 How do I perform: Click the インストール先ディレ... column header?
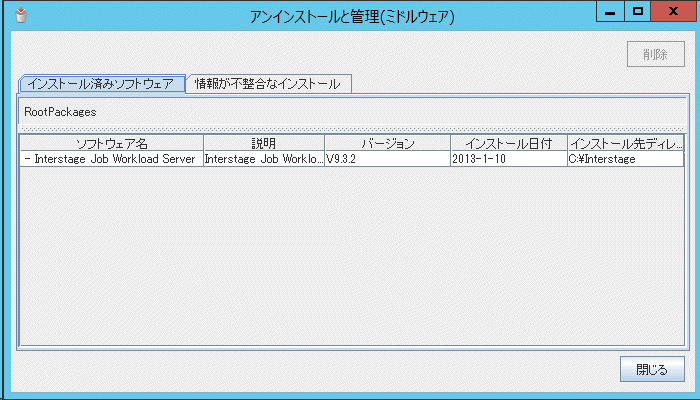(625, 143)
